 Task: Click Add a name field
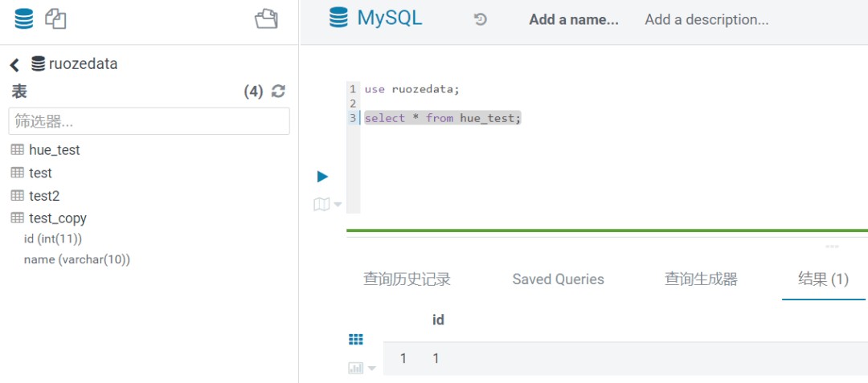point(573,20)
